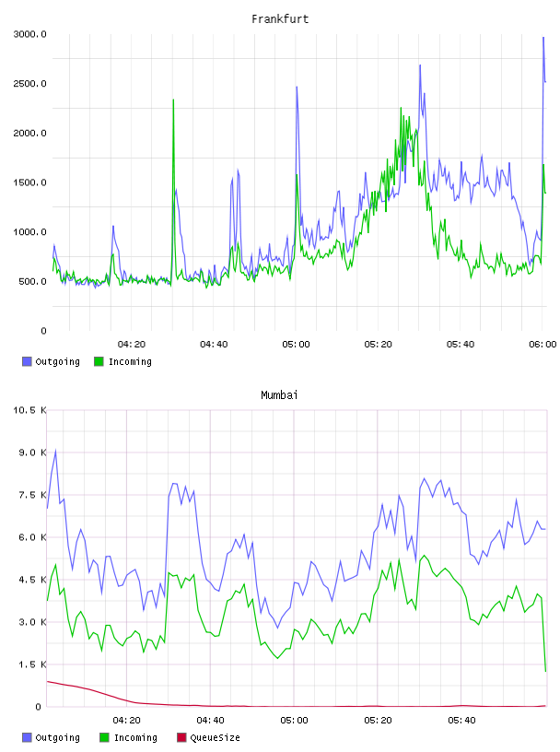Click the 3000.0 y-axis label on Frankfurt

tap(29, 34)
